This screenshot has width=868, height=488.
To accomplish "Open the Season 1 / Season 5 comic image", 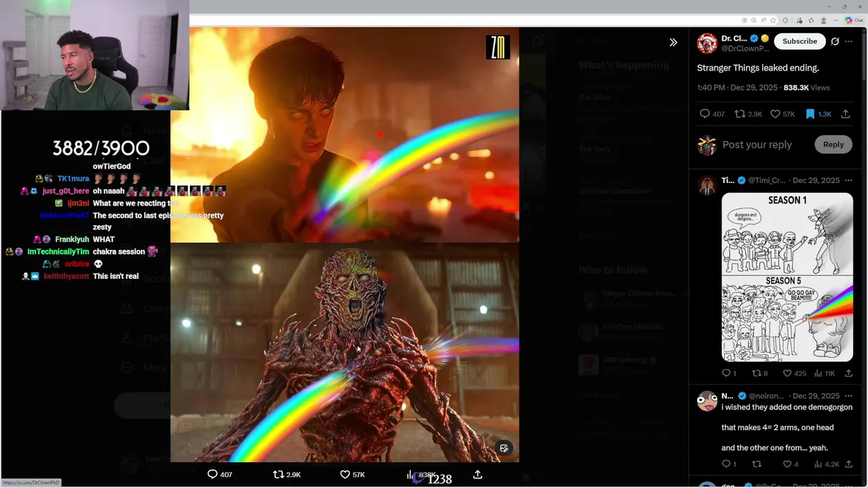I will (x=787, y=277).
